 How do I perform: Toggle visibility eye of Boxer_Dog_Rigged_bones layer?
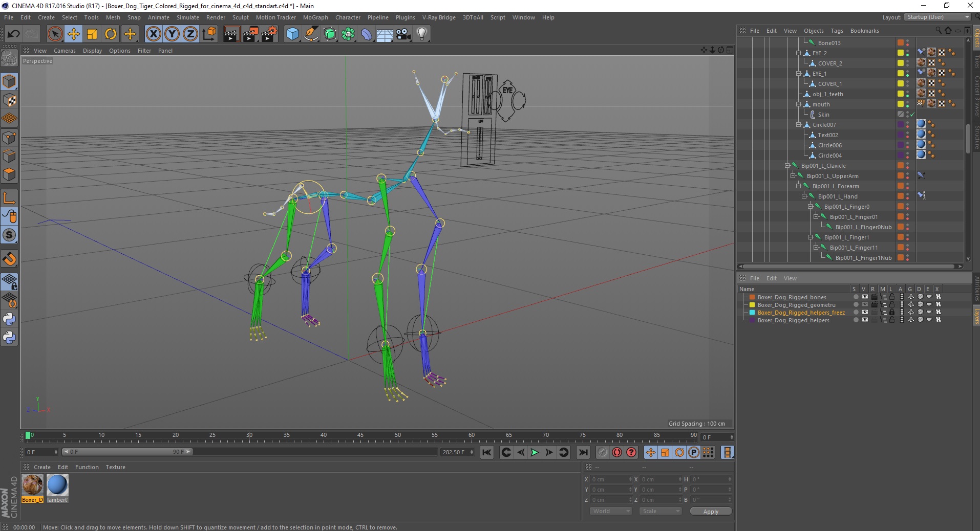click(865, 297)
